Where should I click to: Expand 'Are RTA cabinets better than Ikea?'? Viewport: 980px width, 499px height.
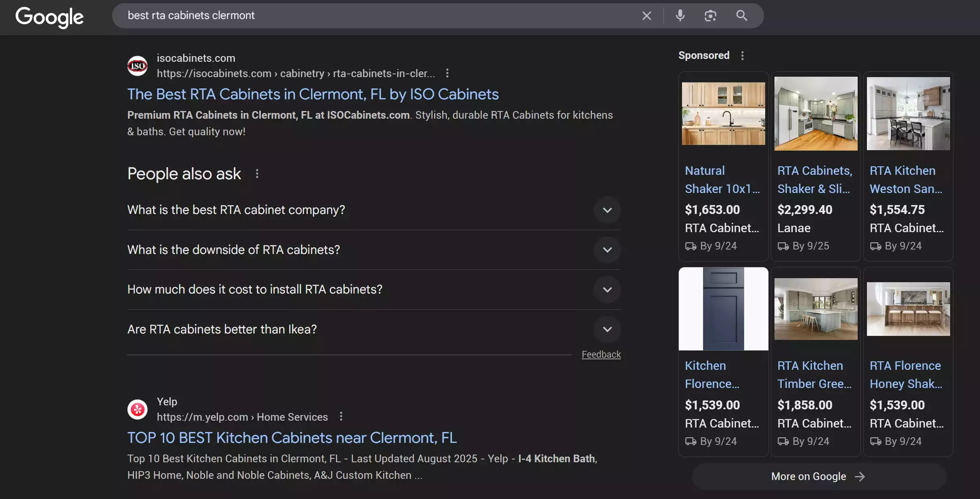tap(607, 329)
